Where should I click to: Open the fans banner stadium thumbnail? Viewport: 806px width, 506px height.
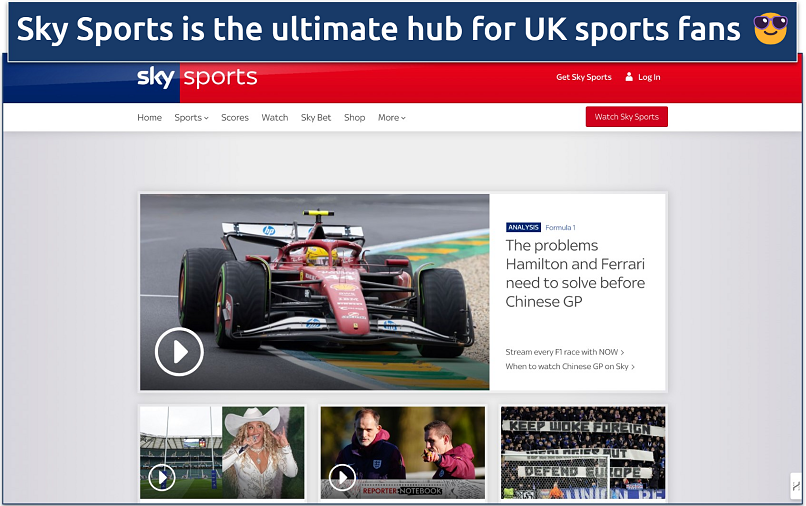point(583,453)
